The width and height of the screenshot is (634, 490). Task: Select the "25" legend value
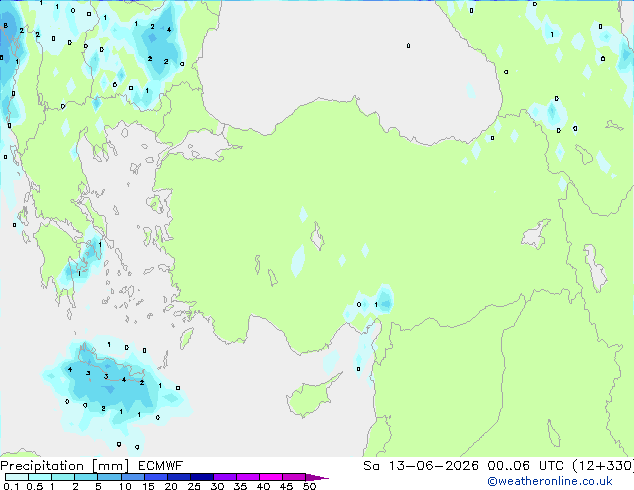coord(194,486)
